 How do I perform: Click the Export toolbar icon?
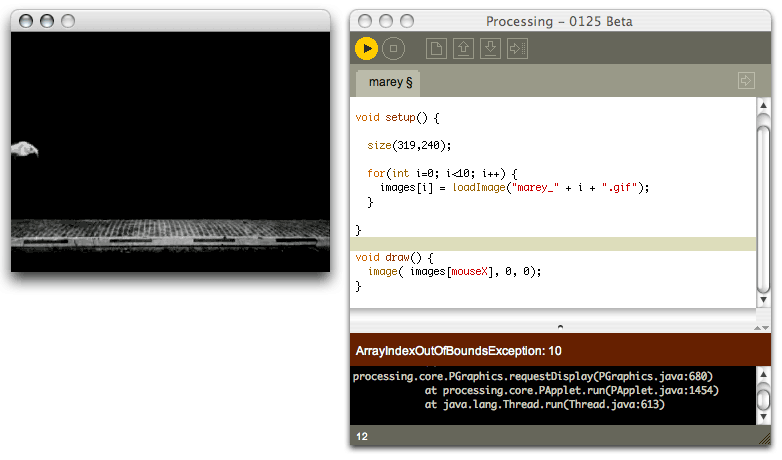517,48
